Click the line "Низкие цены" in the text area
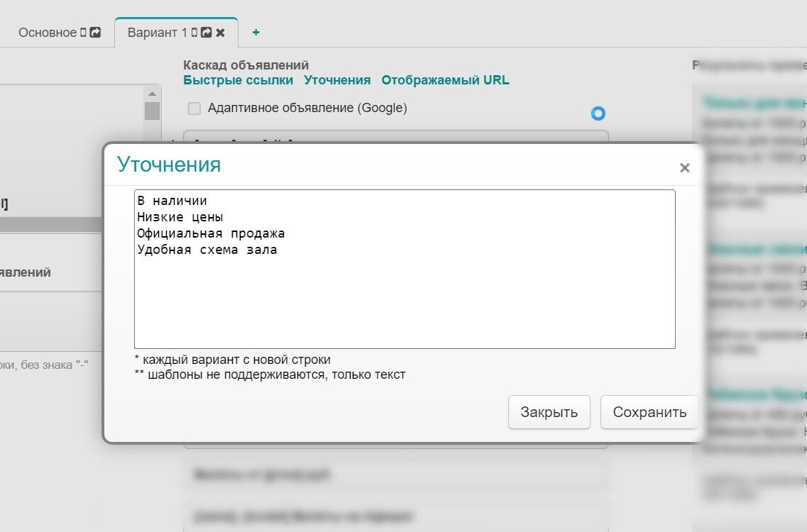The width and height of the screenshot is (807, 532). 180,217
